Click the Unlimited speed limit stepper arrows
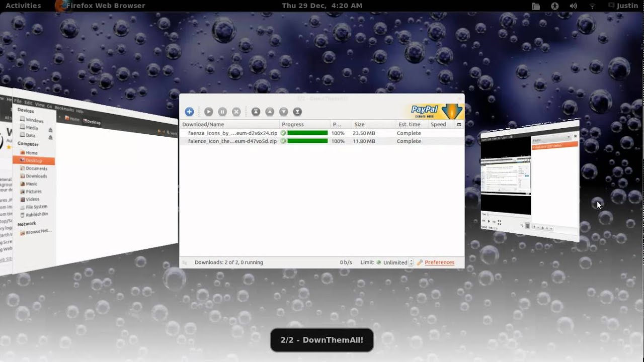This screenshot has width=644, height=362. click(411, 262)
